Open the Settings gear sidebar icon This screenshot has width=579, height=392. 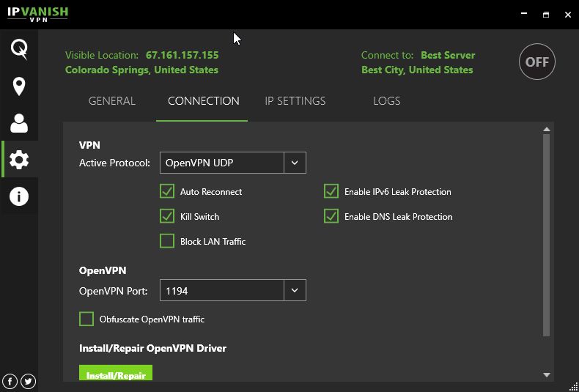[x=19, y=160]
